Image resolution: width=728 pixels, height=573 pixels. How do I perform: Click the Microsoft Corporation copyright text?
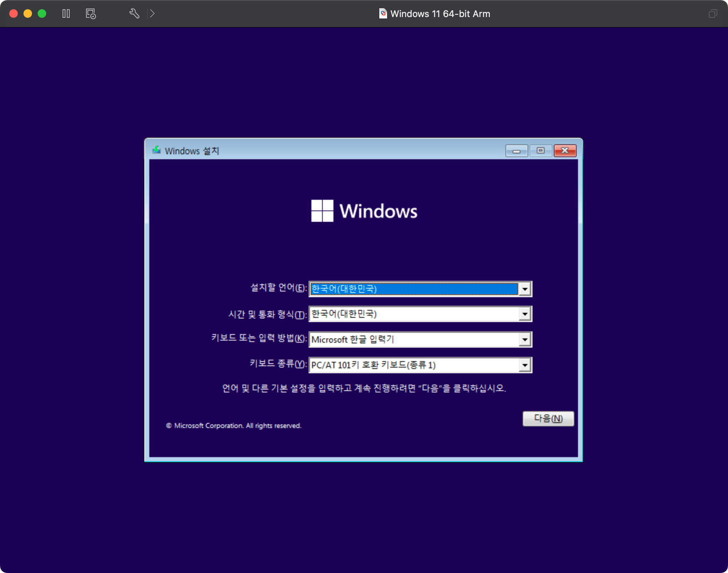[x=234, y=426]
